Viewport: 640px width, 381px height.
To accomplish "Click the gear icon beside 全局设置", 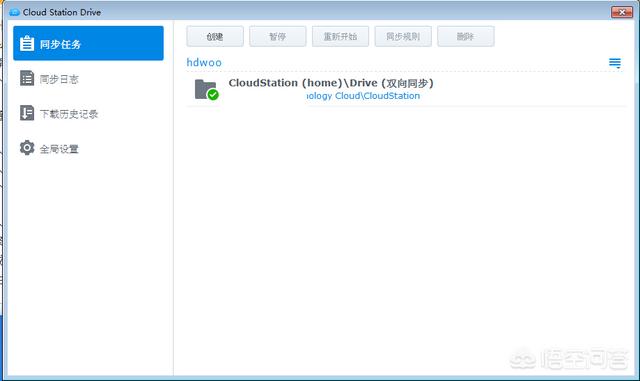I will [27, 148].
